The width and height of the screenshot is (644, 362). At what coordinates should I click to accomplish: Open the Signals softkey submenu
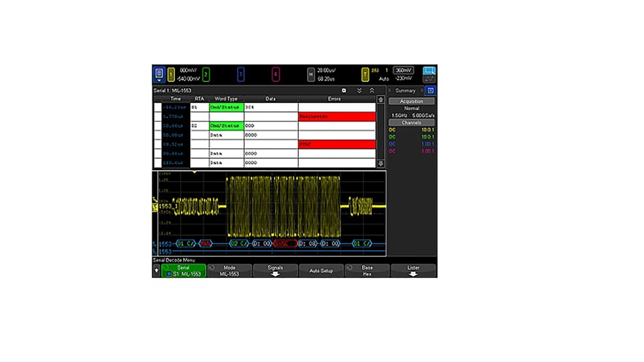click(275, 271)
